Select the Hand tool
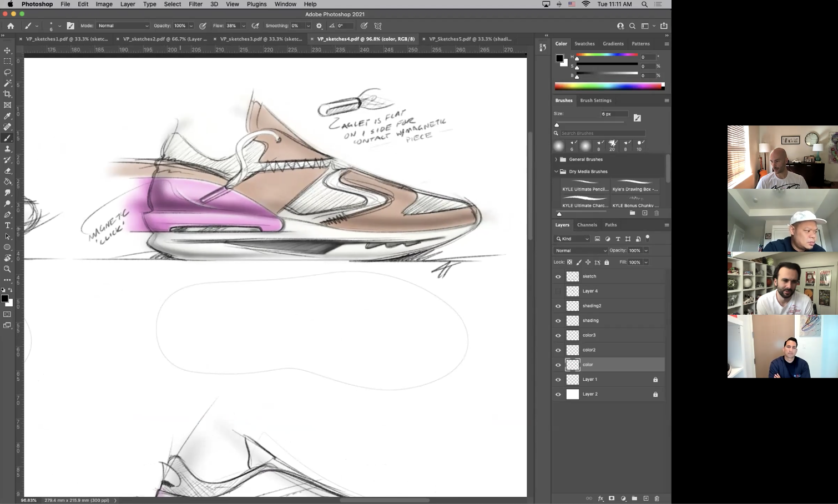The height and width of the screenshot is (504, 838). pyautogui.click(x=7, y=258)
